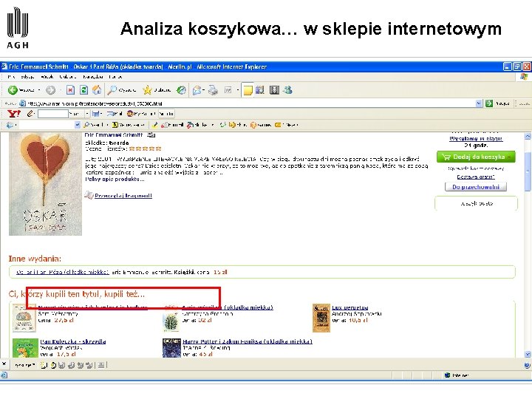
Task: Print the page with the printer icon
Action: pos(213,90)
